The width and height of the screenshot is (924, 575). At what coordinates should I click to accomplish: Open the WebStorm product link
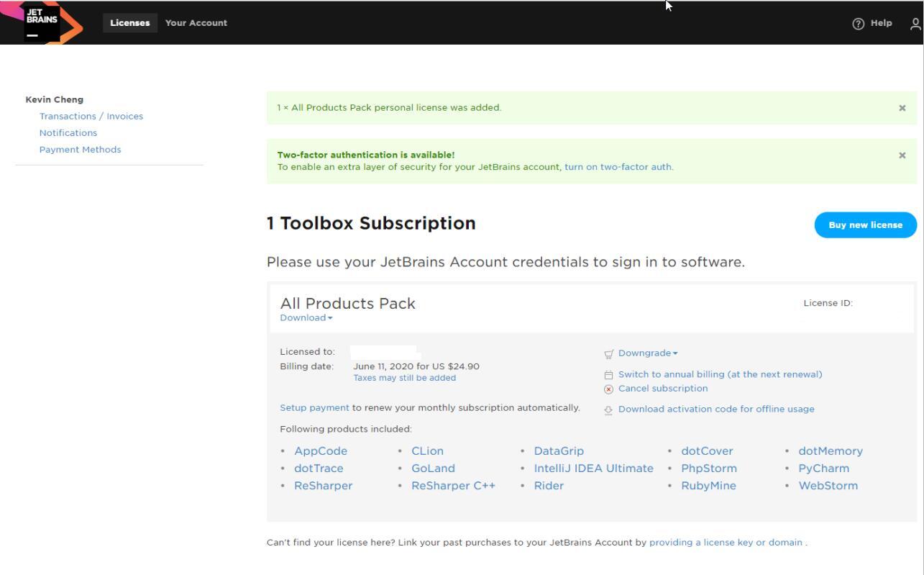pos(828,486)
